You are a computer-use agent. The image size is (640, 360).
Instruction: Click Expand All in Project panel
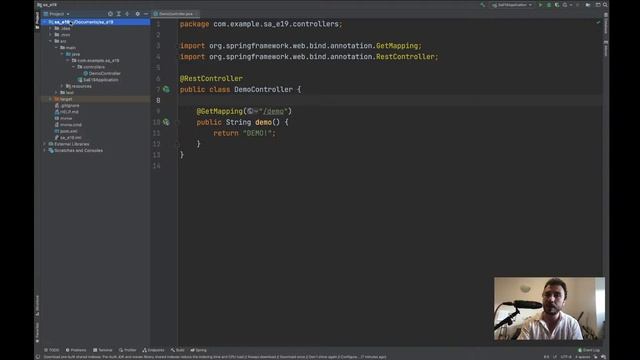click(119, 14)
